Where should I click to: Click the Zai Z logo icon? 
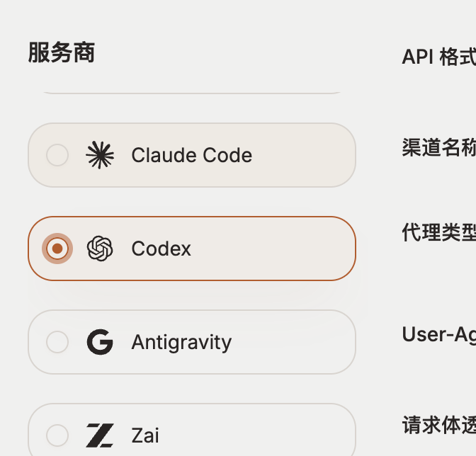tap(100, 435)
